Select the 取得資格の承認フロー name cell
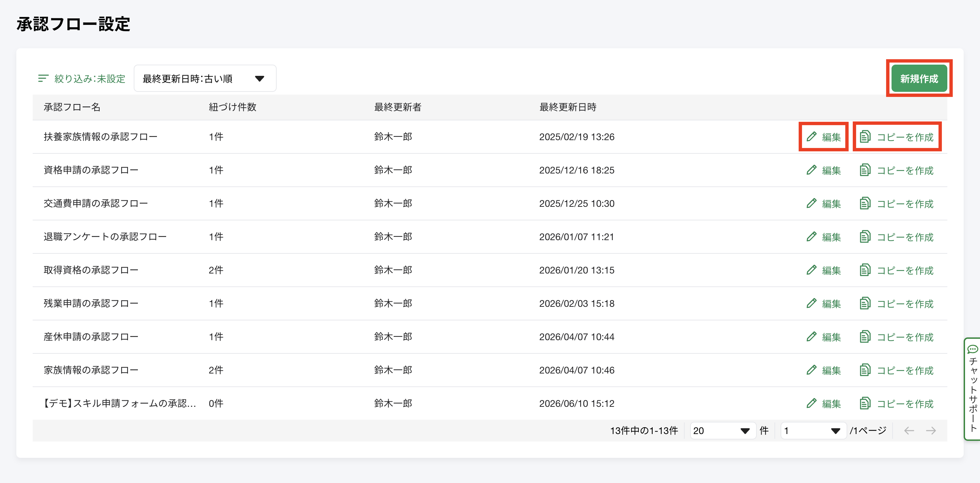 (x=91, y=270)
